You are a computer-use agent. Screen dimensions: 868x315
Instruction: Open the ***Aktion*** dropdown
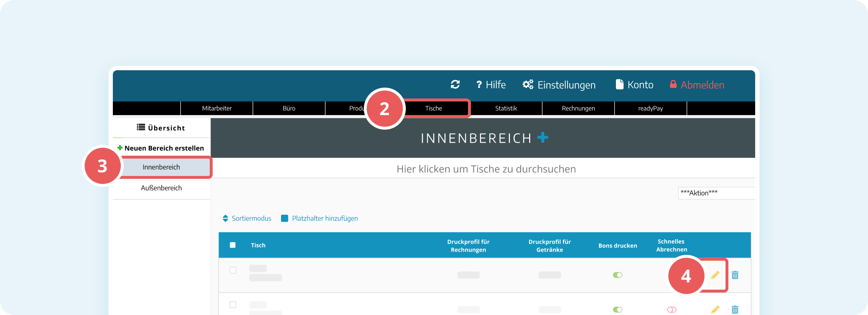pos(716,193)
